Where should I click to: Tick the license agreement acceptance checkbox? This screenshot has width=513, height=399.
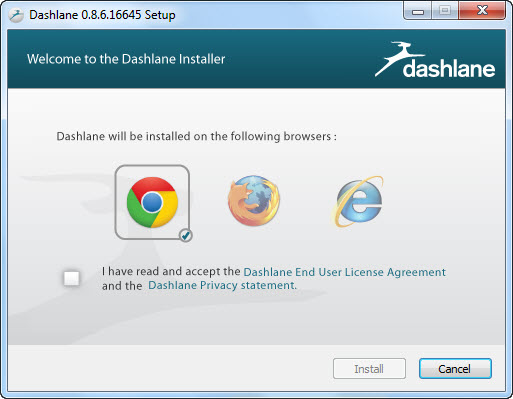[x=72, y=278]
